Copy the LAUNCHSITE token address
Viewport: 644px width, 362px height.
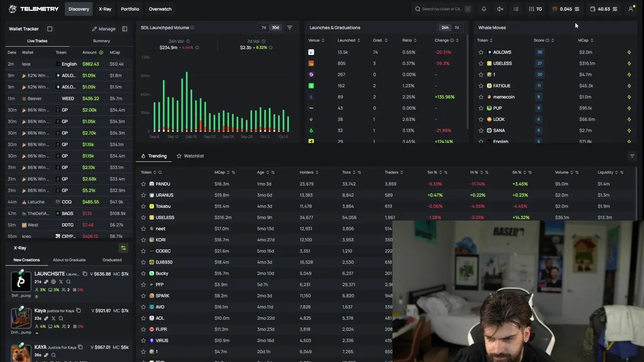85,274
